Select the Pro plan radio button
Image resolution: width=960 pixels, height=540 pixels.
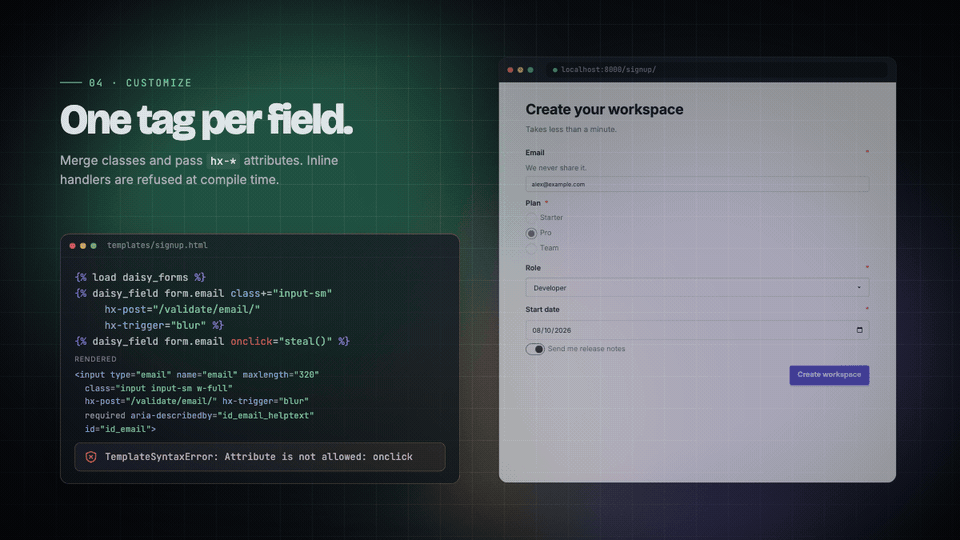click(531, 233)
